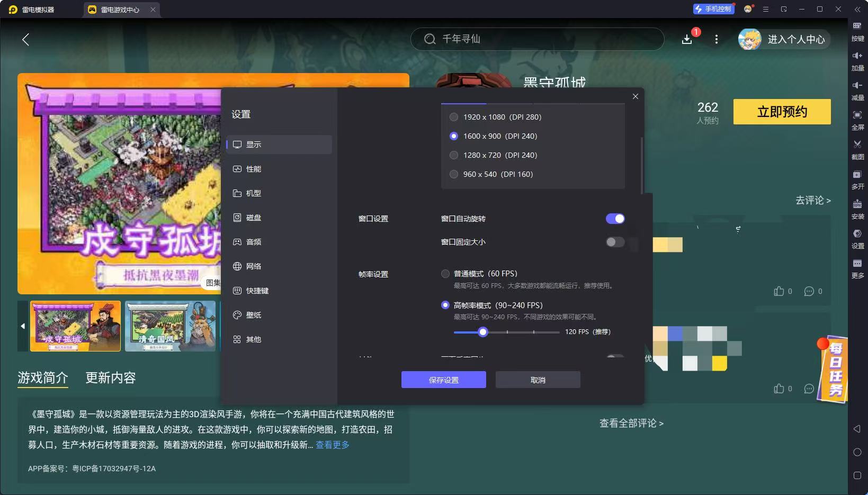This screenshot has height=495, width=868.
Task: Toggle 窗口自动旋转 switch off
Action: click(x=615, y=219)
